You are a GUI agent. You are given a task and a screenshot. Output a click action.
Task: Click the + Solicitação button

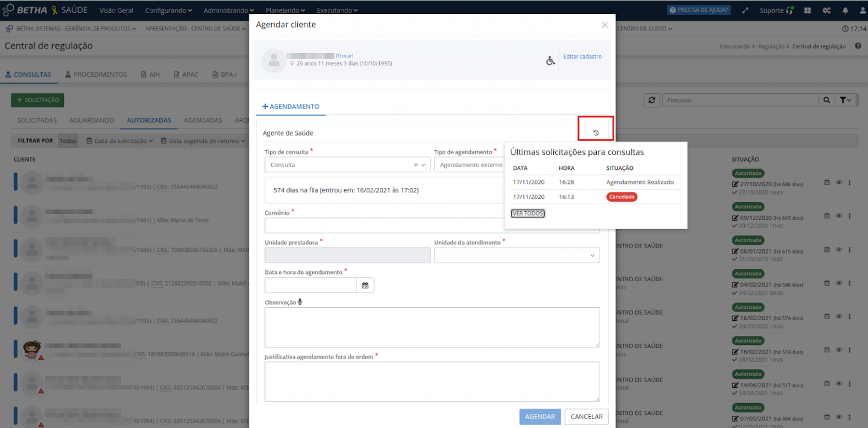tap(38, 100)
